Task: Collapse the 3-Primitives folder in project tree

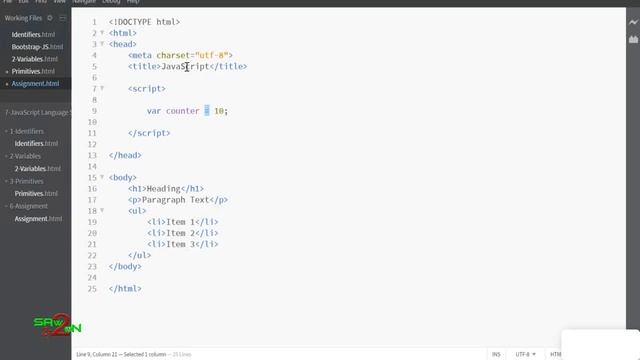Action: 6,181
